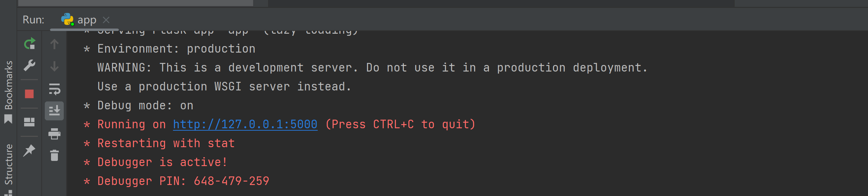
Task: Go up the stack trace with up arrow
Action: coord(54,44)
